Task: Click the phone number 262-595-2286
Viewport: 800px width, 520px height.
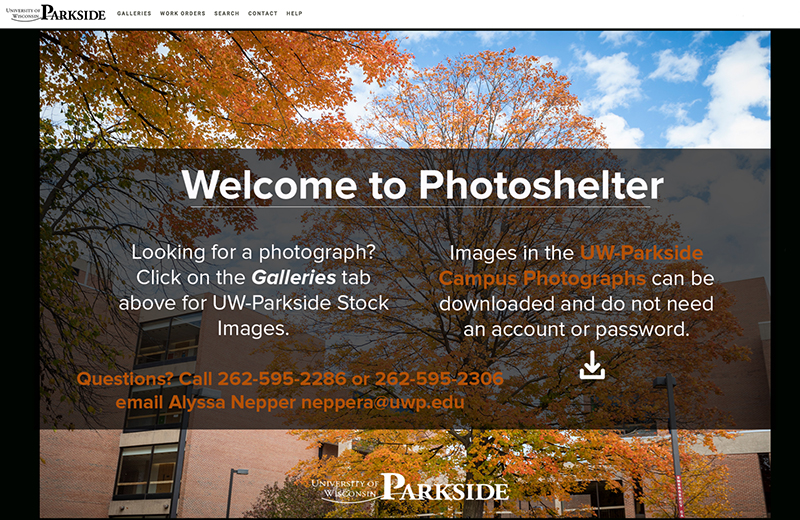Action: pyautogui.click(x=282, y=379)
